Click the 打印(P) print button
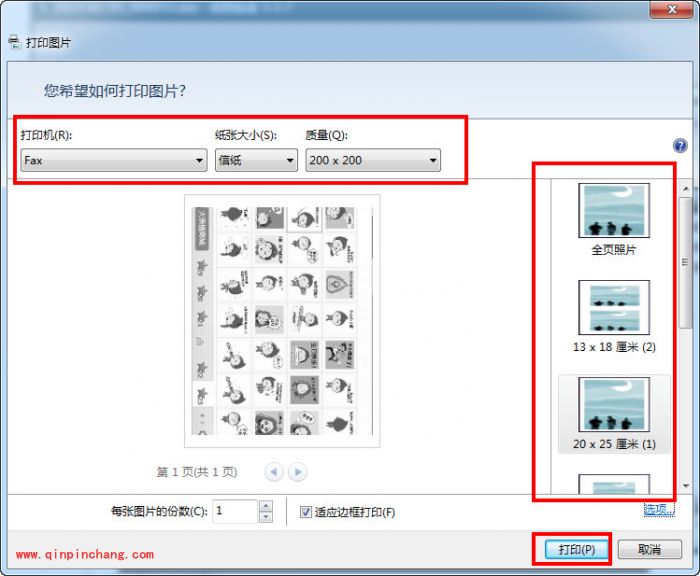Screen dimensions: 700x576 point(576,549)
